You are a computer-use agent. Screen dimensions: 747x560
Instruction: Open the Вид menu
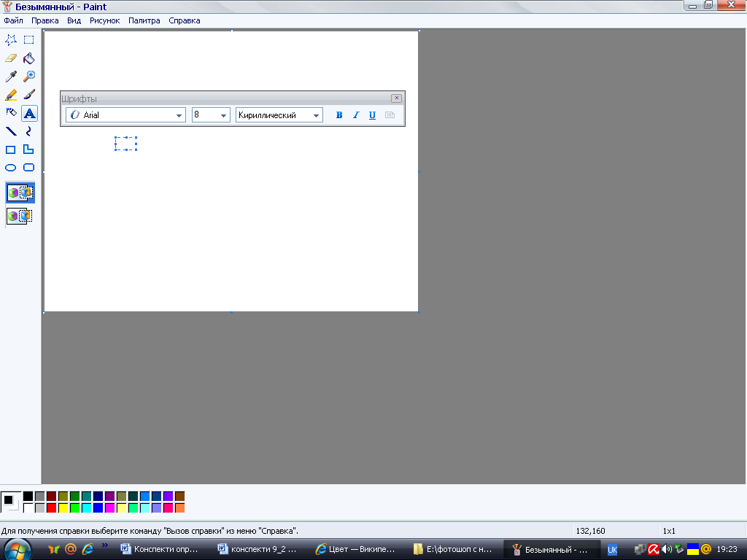(74, 20)
